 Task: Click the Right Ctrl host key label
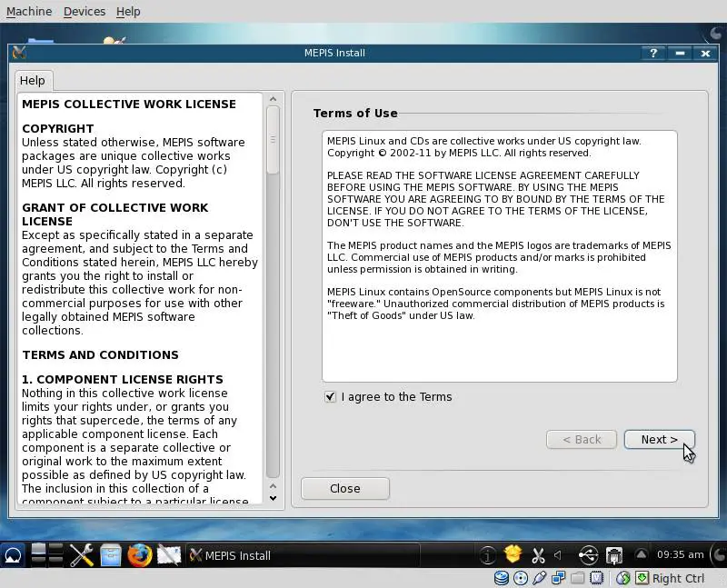tap(678, 578)
